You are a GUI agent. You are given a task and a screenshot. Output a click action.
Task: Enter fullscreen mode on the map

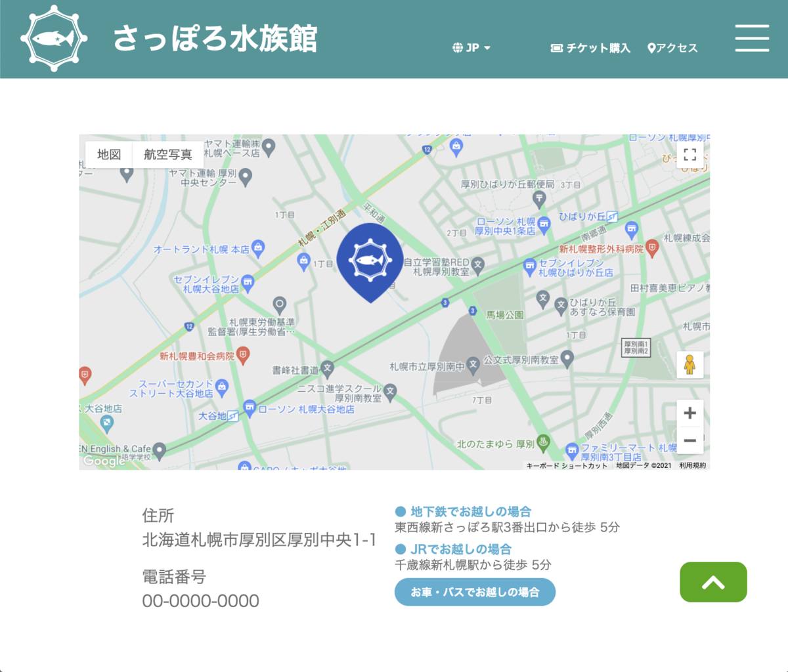690,155
